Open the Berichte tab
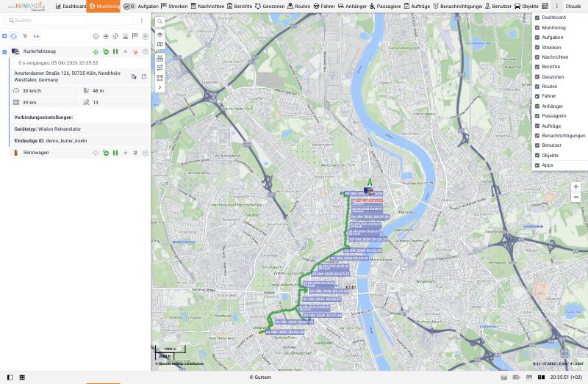 240,7
